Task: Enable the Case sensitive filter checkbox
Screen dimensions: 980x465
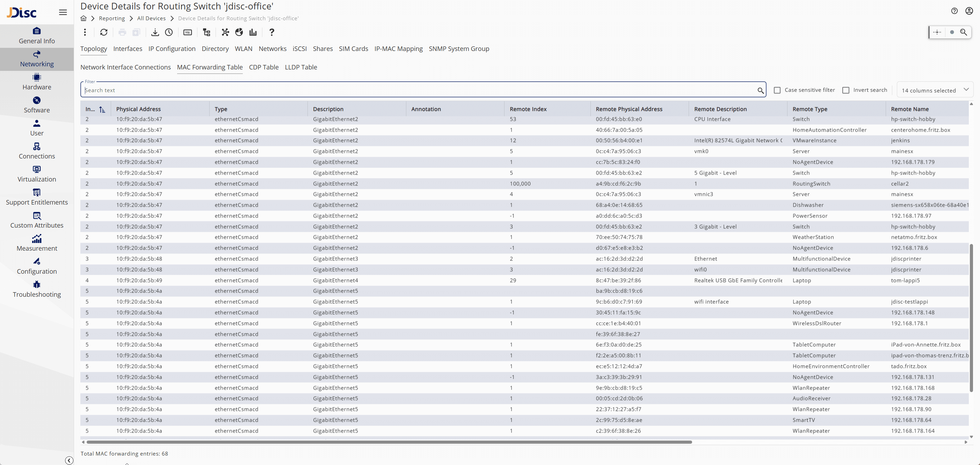Action: [777, 90]
